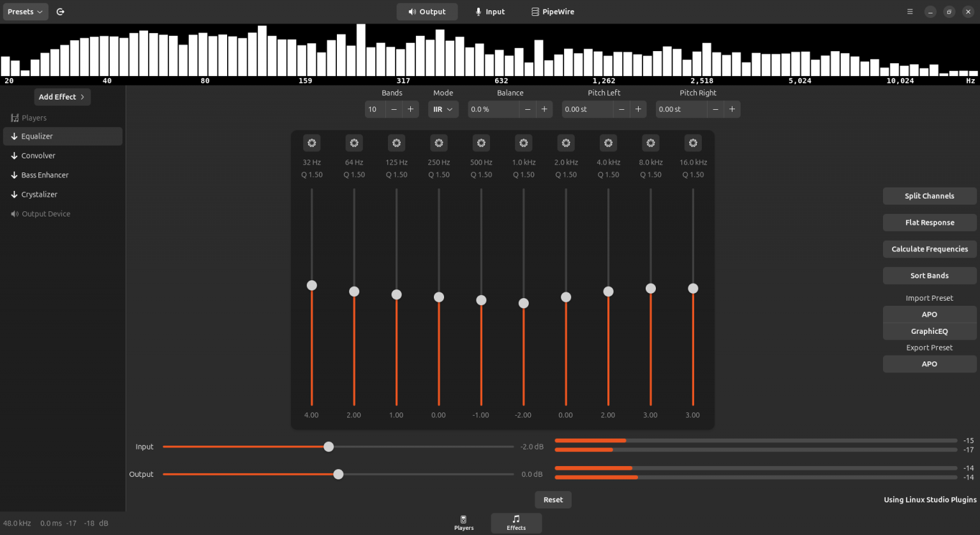This screenshot has width=980, height=535.
Task: Click the Output gain slider
Action: 338,474
